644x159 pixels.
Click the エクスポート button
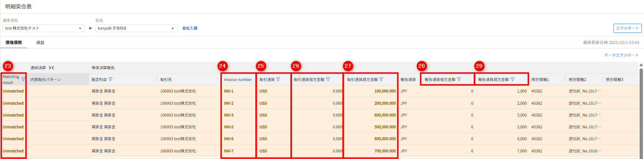[x=627, y=28]
